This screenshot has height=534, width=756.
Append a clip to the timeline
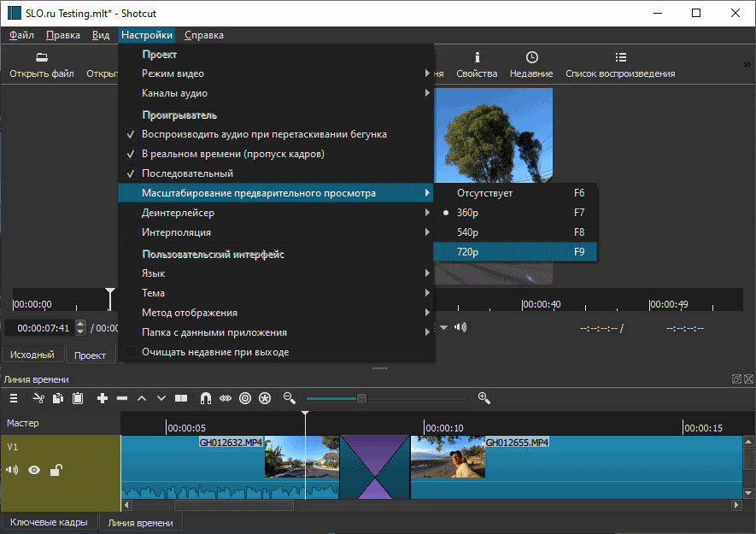(x=102, y=397)
